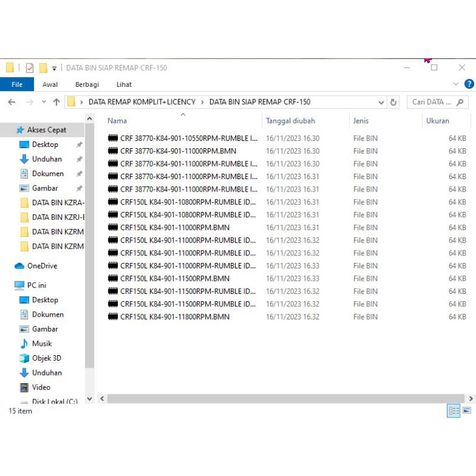476x476 pixels.
Task: Click horizontal scrollbar right arrow
Action: (471, 399)
